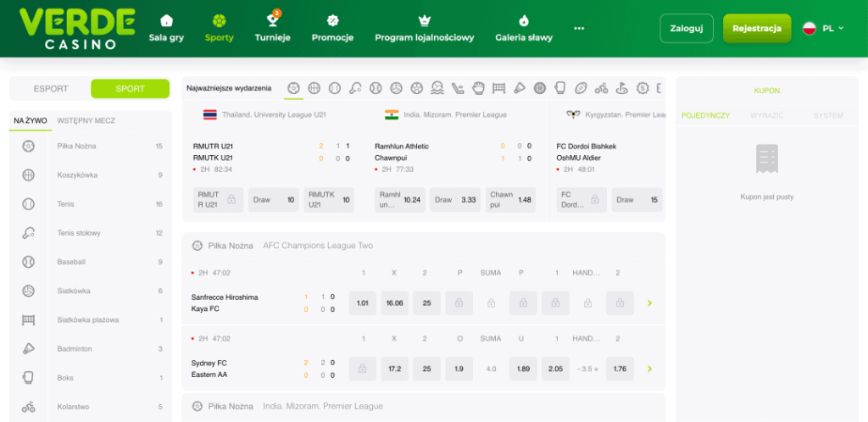Open the AFC Champions League Two heading
The width and height of the screenshot is (868, 422).
318,246
